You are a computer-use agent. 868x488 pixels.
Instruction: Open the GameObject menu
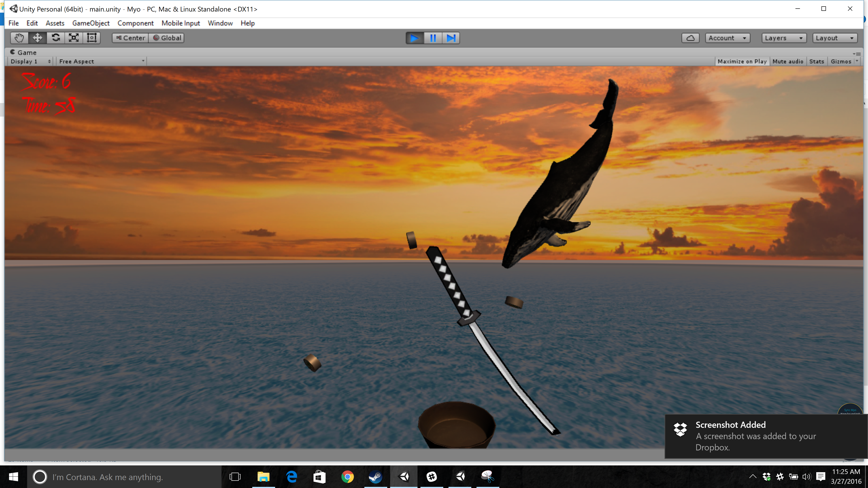91,23
